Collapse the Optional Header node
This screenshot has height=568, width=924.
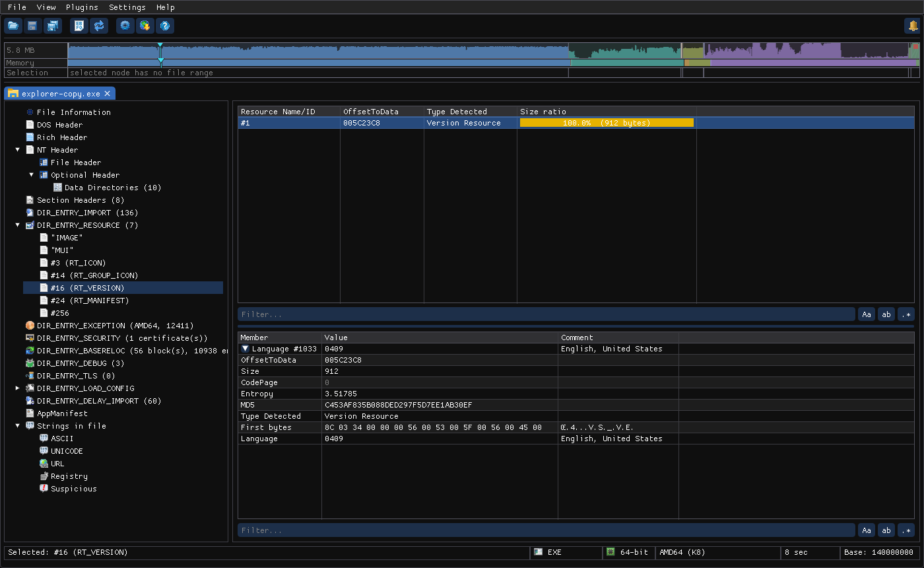click(x=31, y=175)
